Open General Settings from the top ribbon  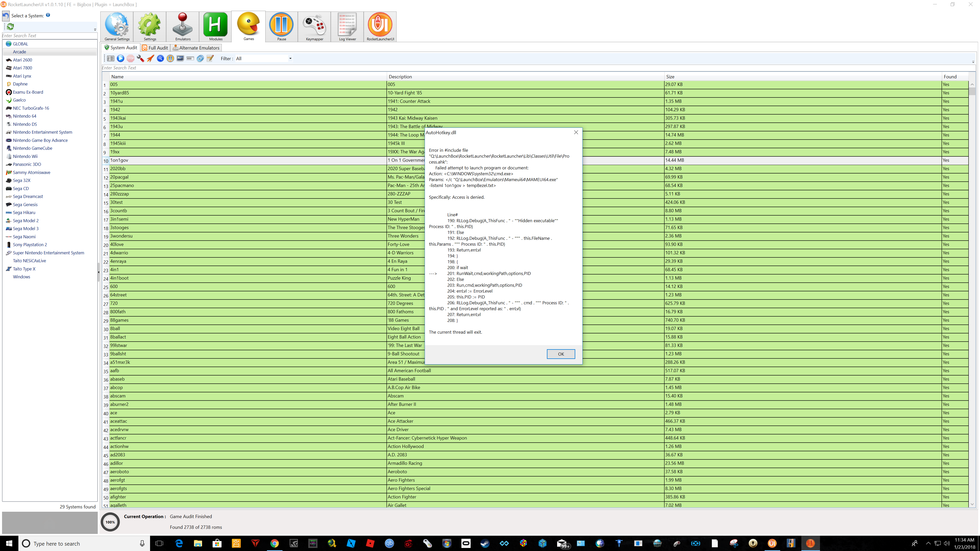(117, 27)
